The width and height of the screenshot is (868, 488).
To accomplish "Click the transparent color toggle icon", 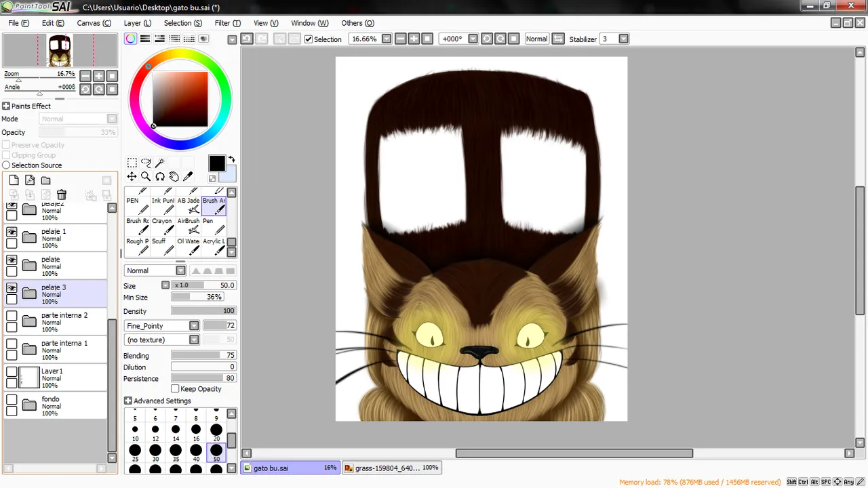I will (212, 178).
